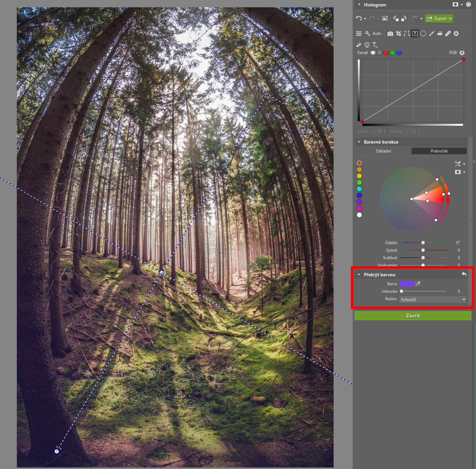Screen dimensions: 476x469
Task: Select the cyan color range circle
Action: click(359, 189)
